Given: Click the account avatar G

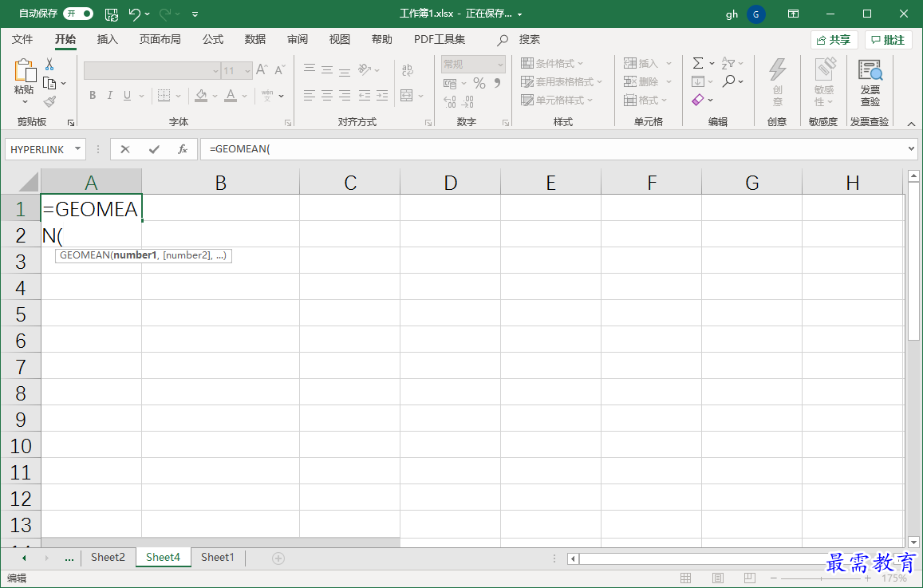Looking at the screenshot, I should point(755,14).
